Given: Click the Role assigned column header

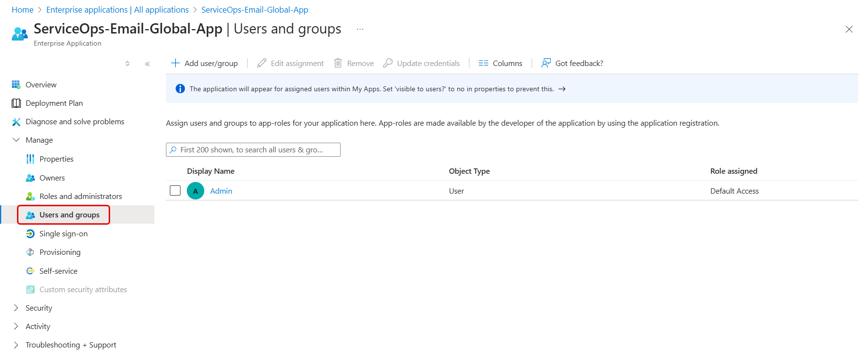Looking at the screenshot, I should tap(734, 171).
